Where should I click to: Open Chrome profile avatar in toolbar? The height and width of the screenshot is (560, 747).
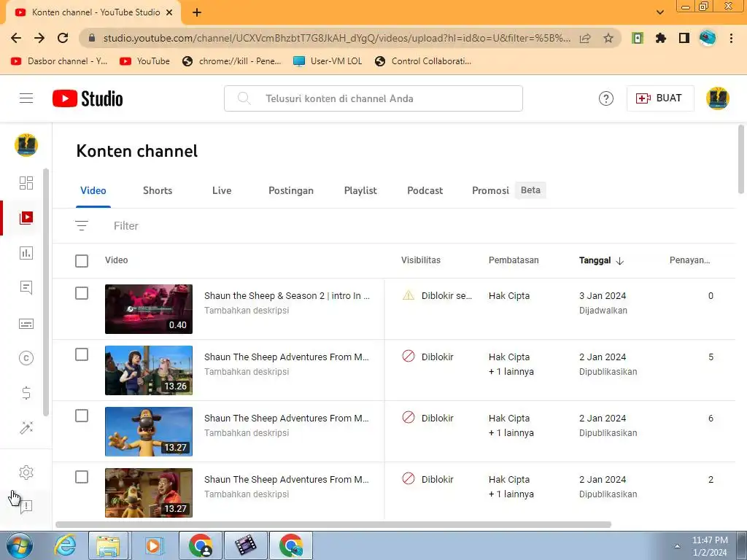coord(708,38)
